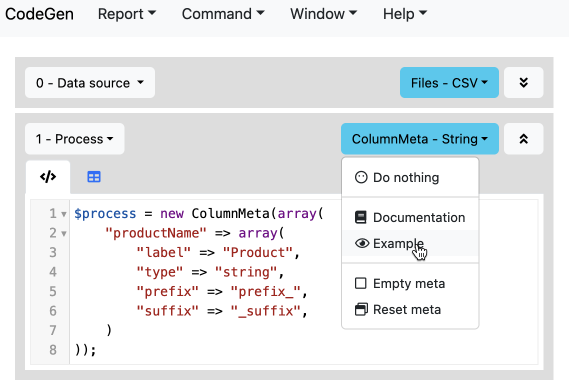Click the $process variable in code
The image size is (569, 385).
pyautogui.click(x=105, y=214)
